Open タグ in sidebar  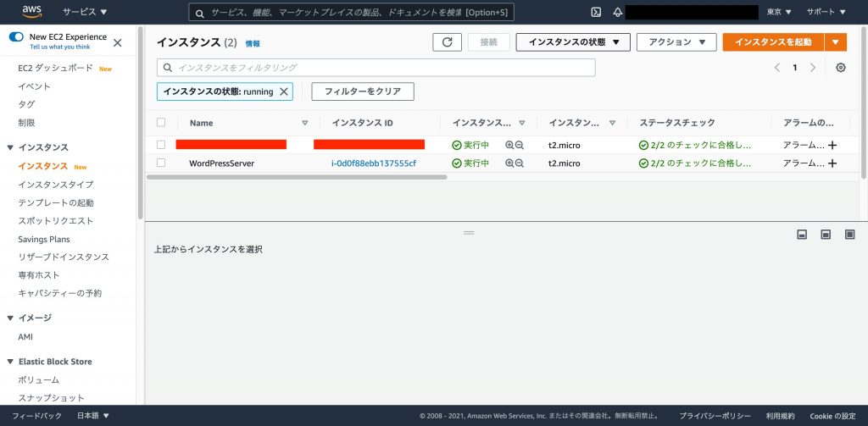[26, 104]
